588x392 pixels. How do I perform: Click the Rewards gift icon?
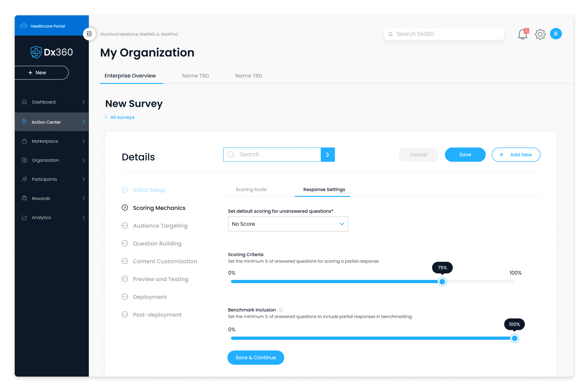point(24,198)
